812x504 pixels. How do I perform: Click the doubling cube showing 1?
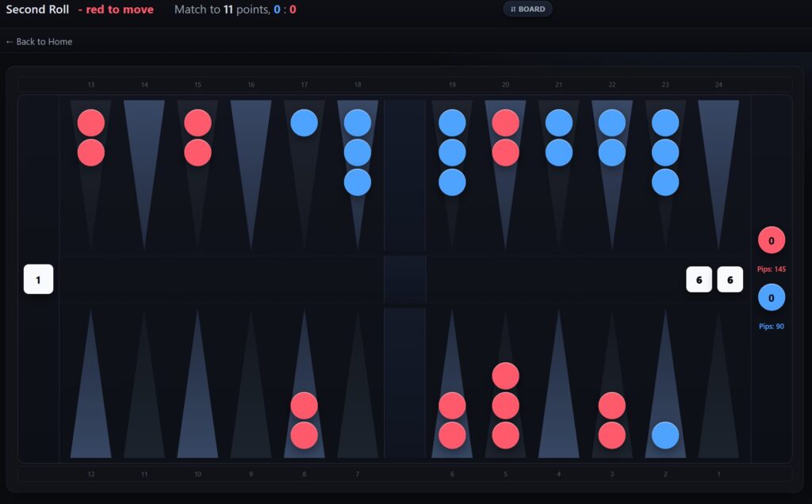[38, 280]
